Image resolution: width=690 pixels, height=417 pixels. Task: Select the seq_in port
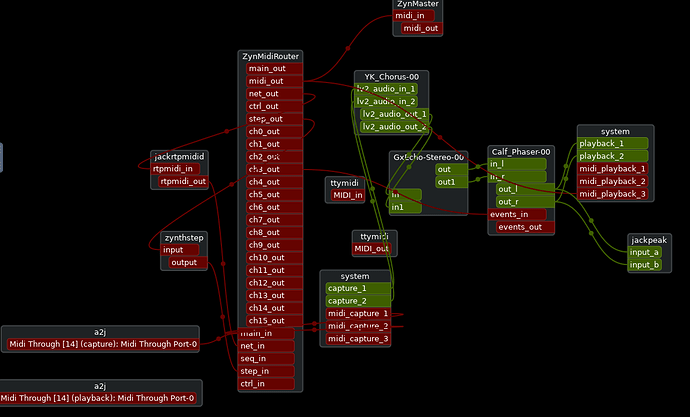[266, 359]
